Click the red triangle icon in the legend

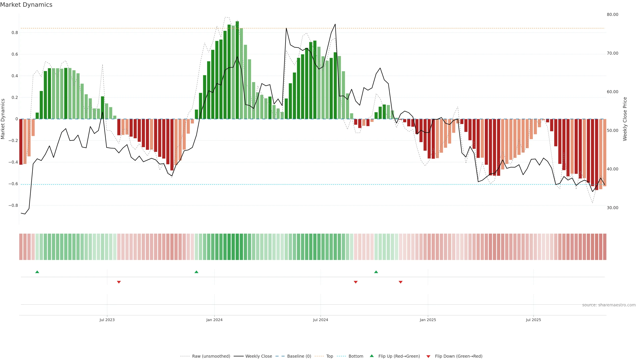click(428, 356)
